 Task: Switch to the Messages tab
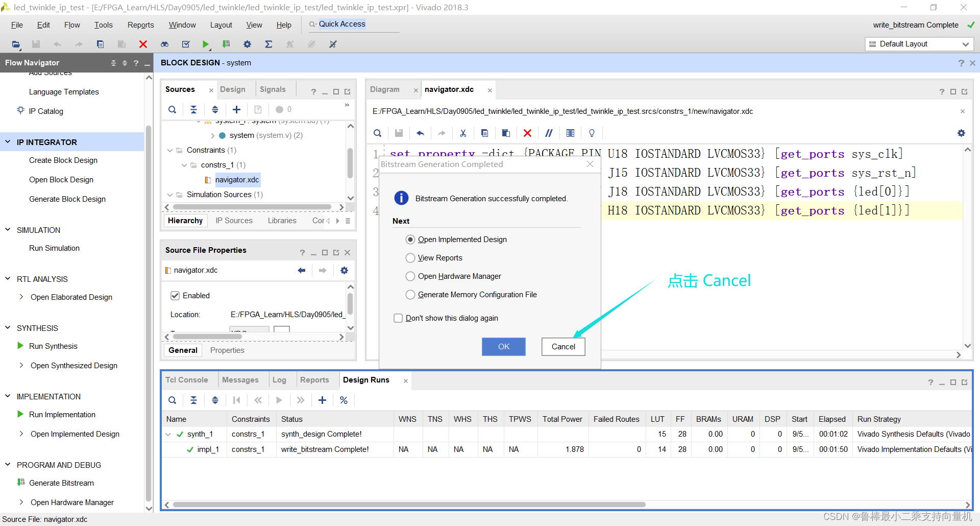click(240, 380)
